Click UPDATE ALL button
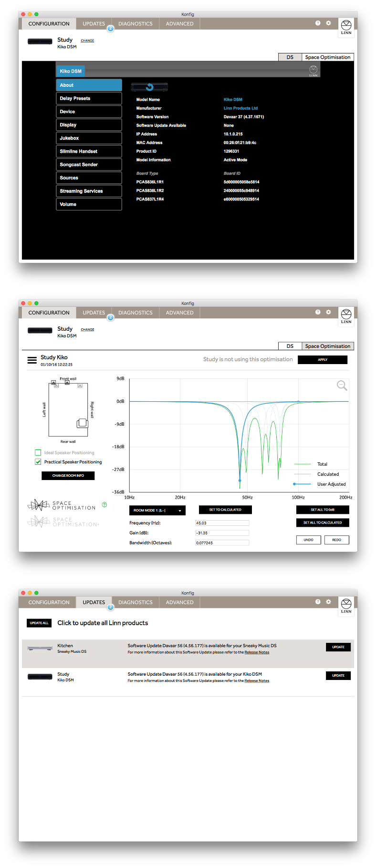Screen dimensions: 376x868 pos(39,623)
